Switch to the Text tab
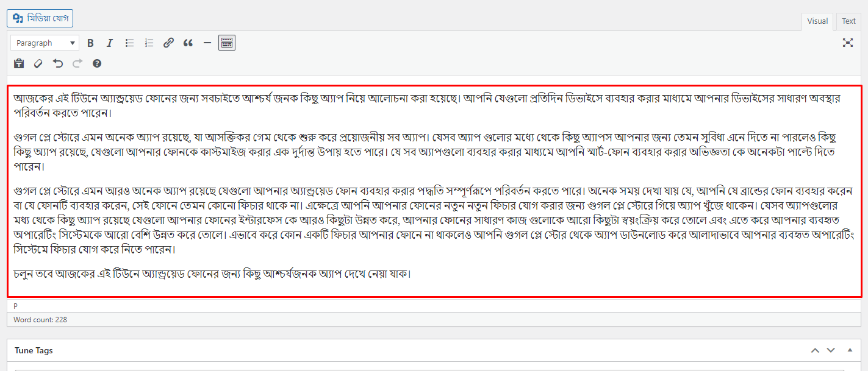This screenshot has width=868, height=371. point(848,21)
